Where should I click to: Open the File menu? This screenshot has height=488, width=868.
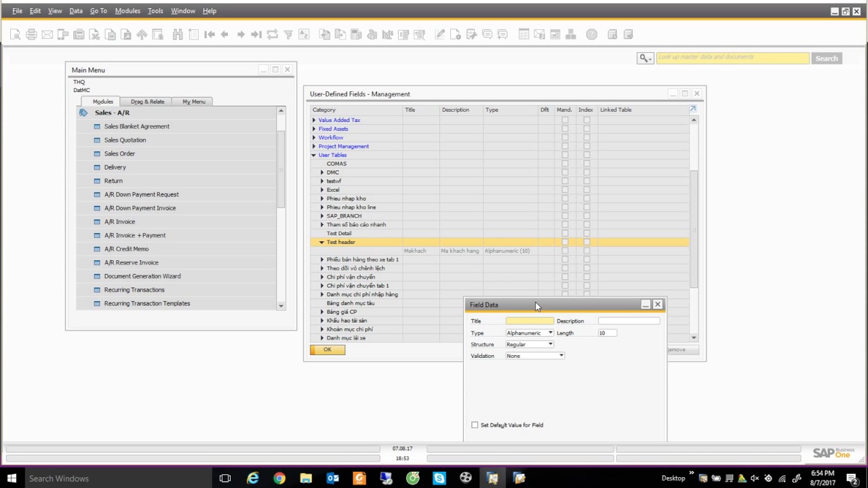click(17, 11)
